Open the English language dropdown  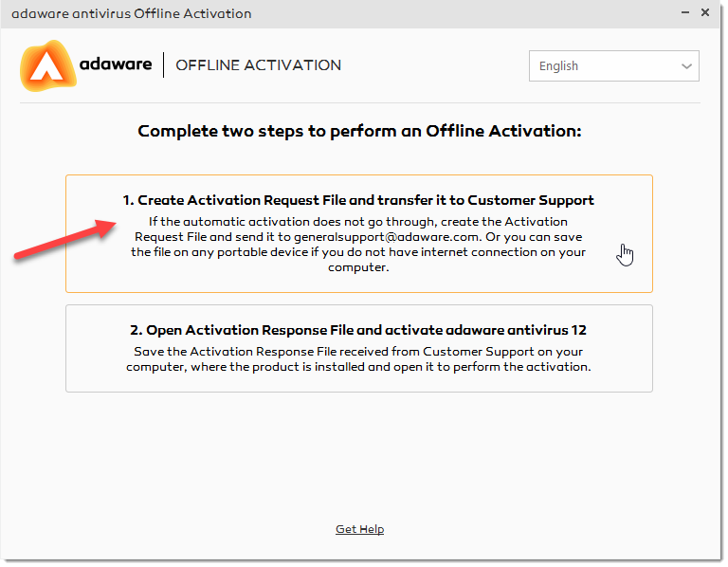[x=614, y=66]
